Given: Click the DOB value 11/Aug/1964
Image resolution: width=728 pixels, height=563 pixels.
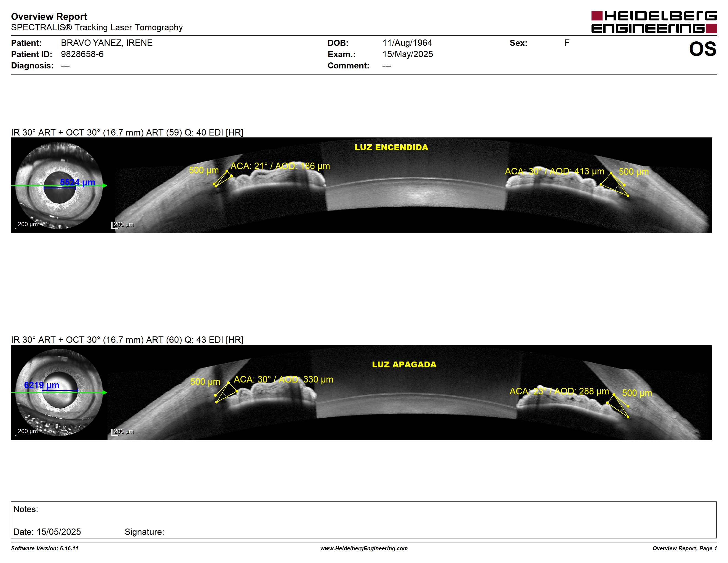Looking at the screenshot, I should tap(407, 43).
